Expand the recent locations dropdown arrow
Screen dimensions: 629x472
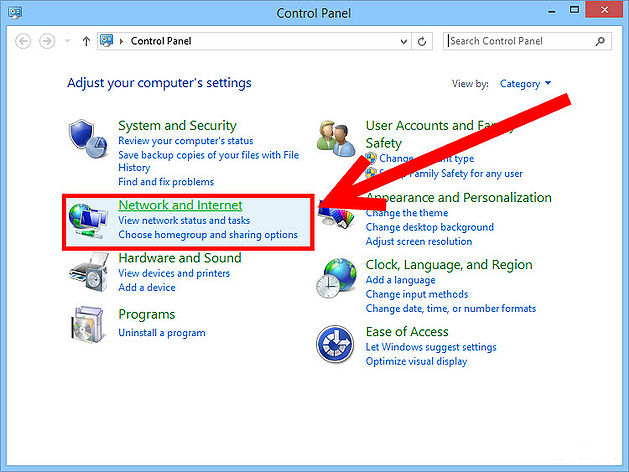(x=67, y=41)
